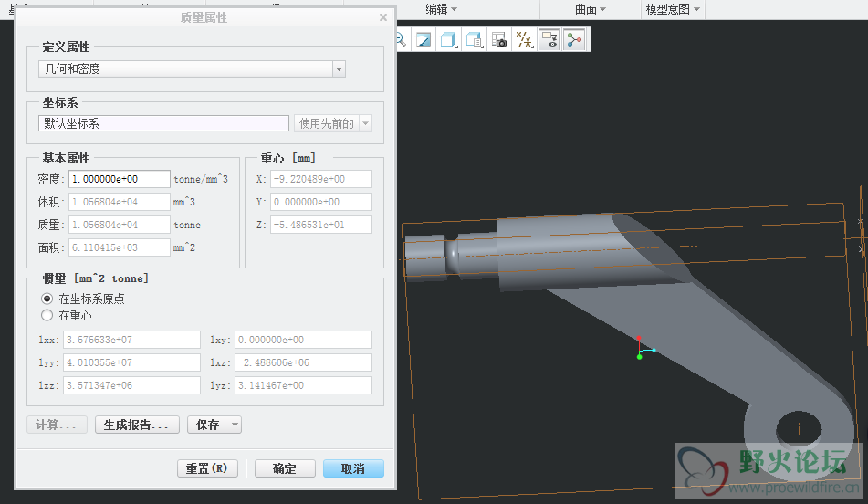Click the Ixy inertia value field

303,340
